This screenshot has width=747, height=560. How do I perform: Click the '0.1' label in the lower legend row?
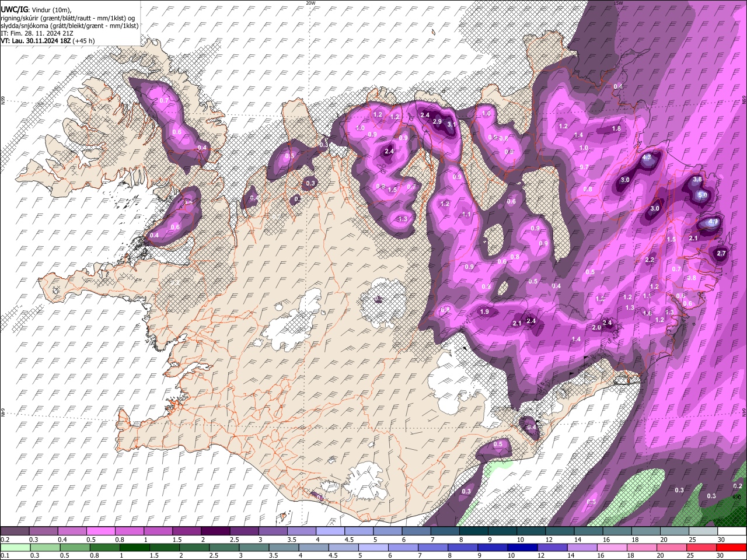click(x=5, y=555)
